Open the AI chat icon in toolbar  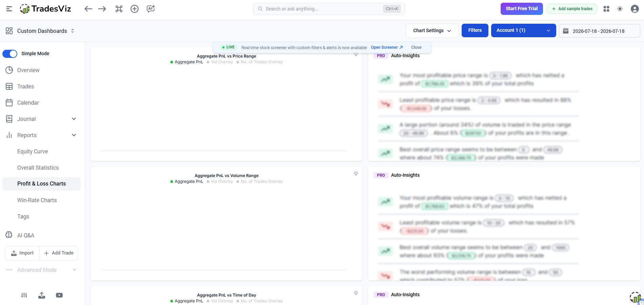151,9
